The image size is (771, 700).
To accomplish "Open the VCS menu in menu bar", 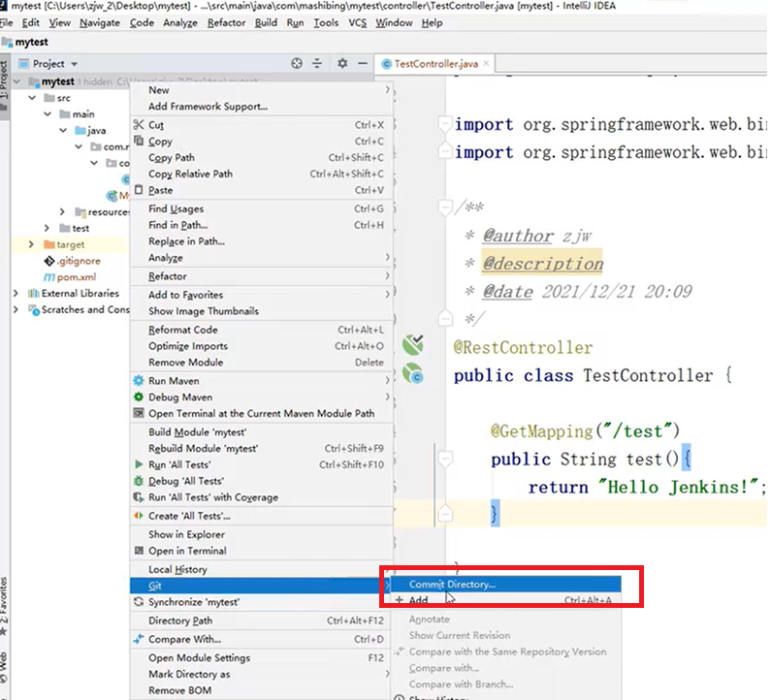I will [x=358, y=22].
